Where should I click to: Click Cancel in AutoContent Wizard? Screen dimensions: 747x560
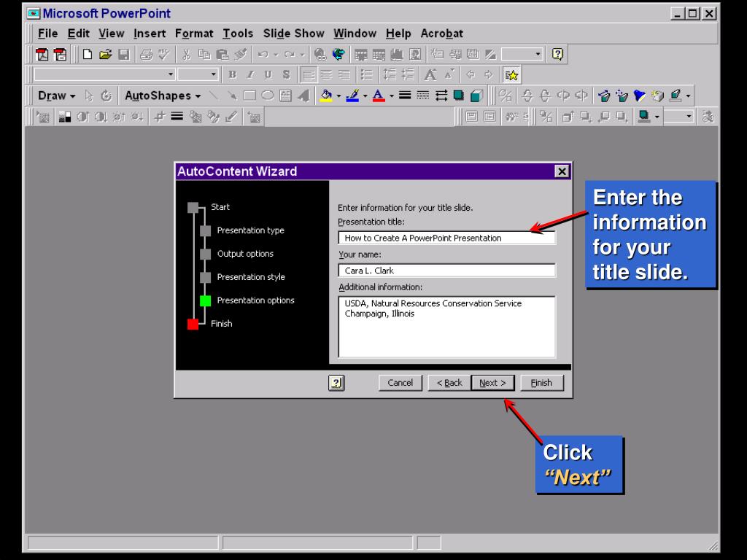(400, 383)
